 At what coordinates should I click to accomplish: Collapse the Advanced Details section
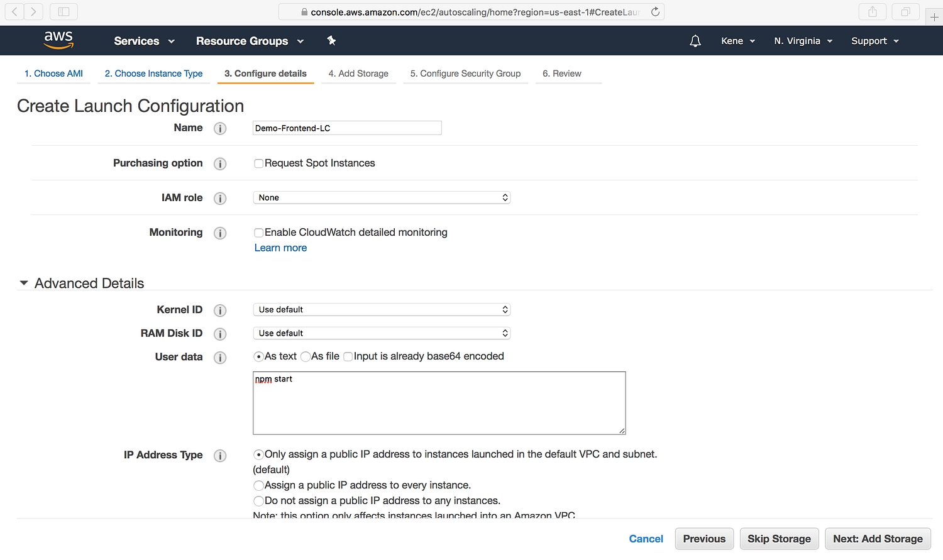24,283
